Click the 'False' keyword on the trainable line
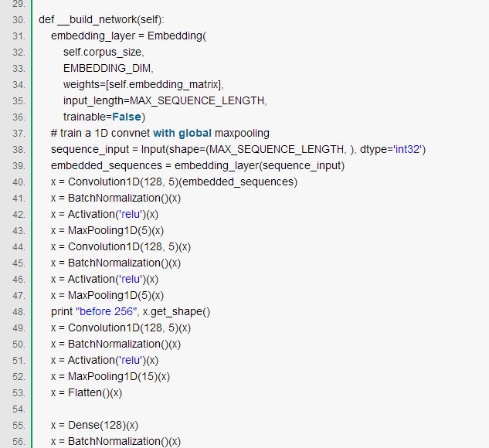The image size is (489, 448). pyautogui.click(x=126, y=117)
